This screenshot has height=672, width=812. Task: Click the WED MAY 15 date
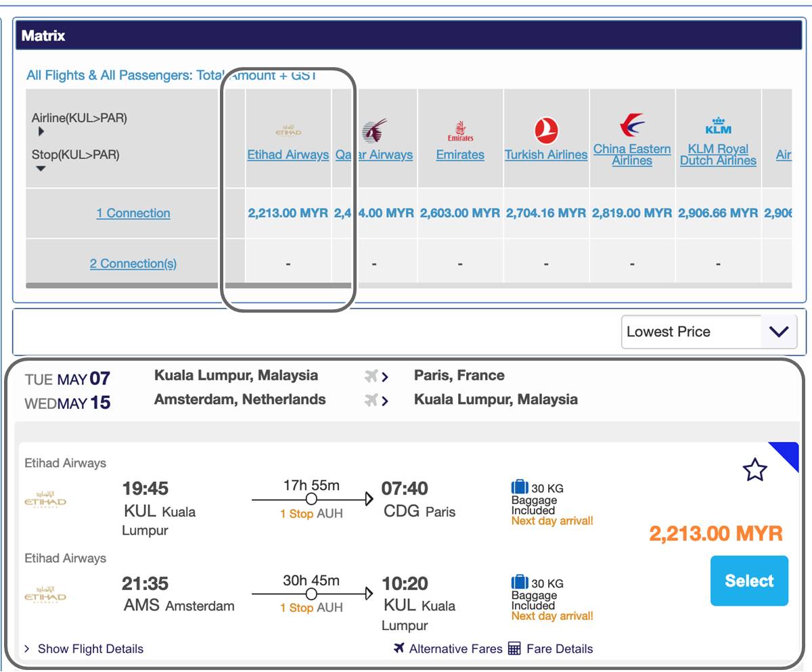click(67, 403)
